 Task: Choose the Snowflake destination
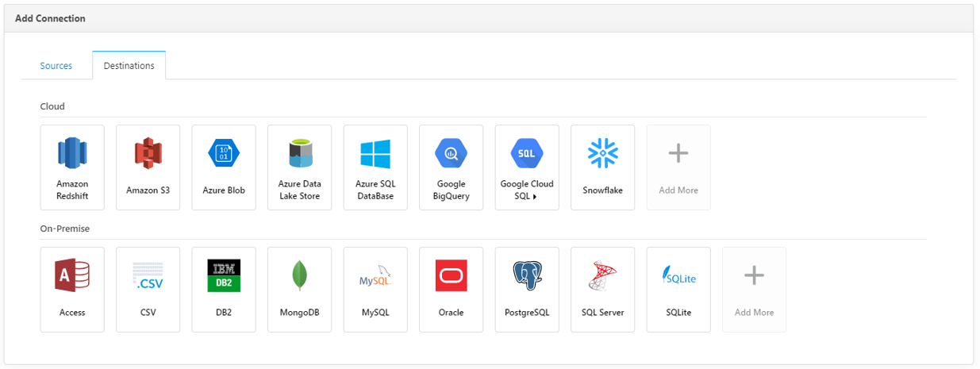602,167
